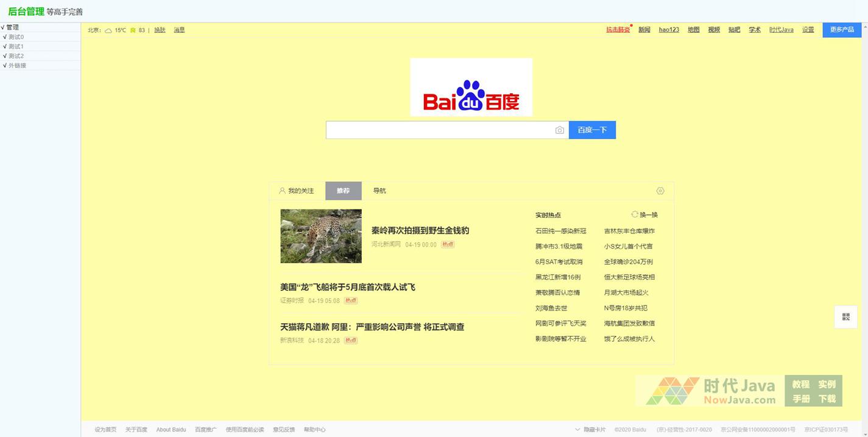Image resolution: width=868 pixels, height=437 pixels.
Task: Click the air quality leaf icon
Action: coord(133,30)
